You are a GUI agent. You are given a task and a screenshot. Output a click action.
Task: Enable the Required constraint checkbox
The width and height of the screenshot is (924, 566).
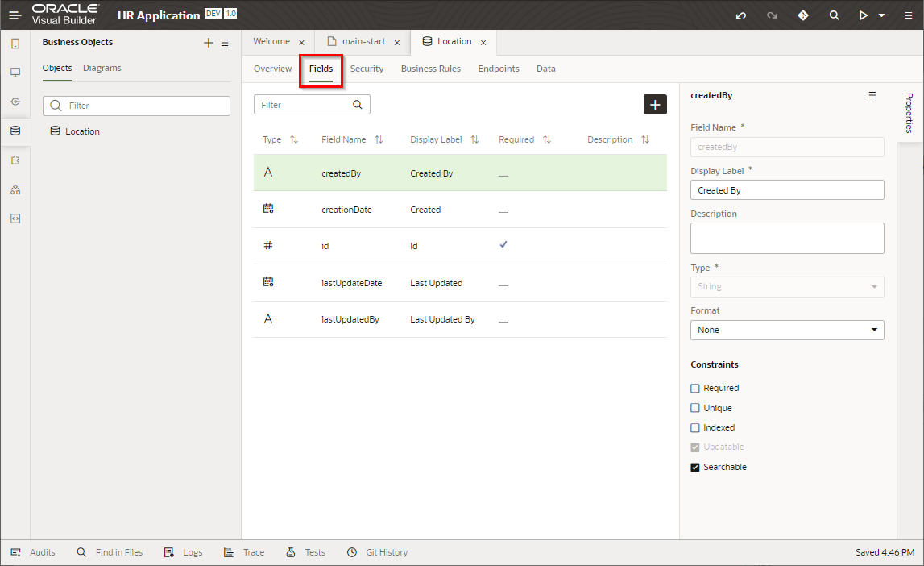pyautogui.click(x=695, y=388)
